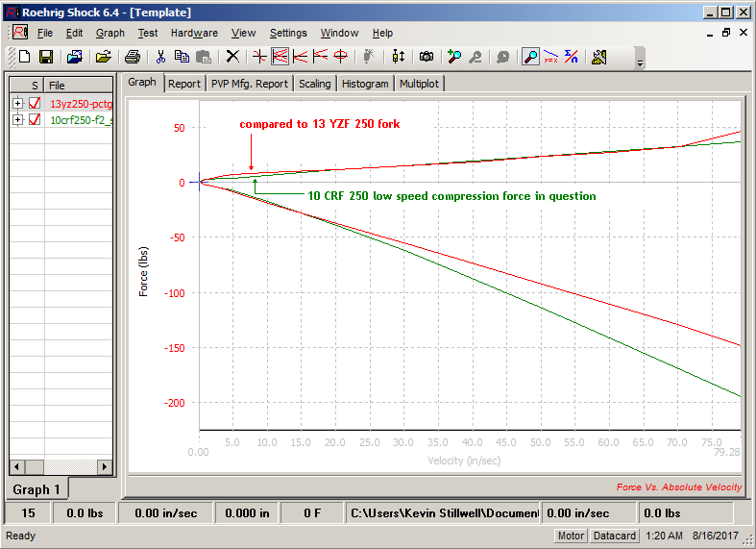Viewport: 756px width, 549px height.
Task: Open file with yellow folder icon
Action: coord(103,57)
